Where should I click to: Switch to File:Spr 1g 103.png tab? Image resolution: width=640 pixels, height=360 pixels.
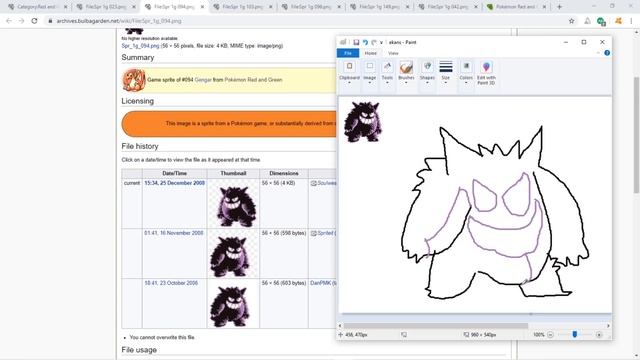tap(242, 7)
